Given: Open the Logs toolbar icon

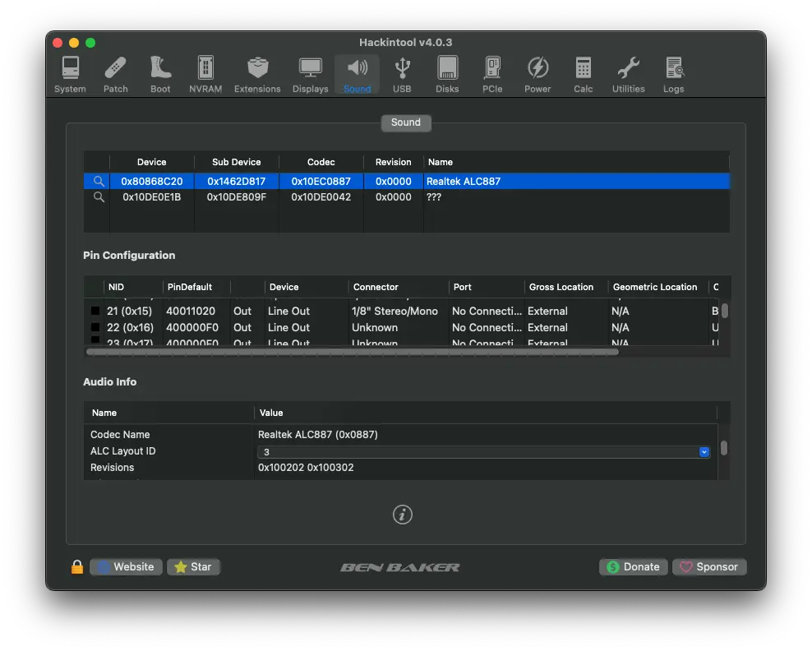Looking at the screenshot, I should [x=674, y=68].
